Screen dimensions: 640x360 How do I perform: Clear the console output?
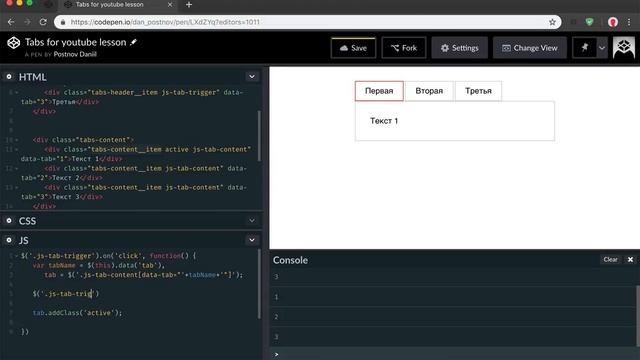[610, 260]
